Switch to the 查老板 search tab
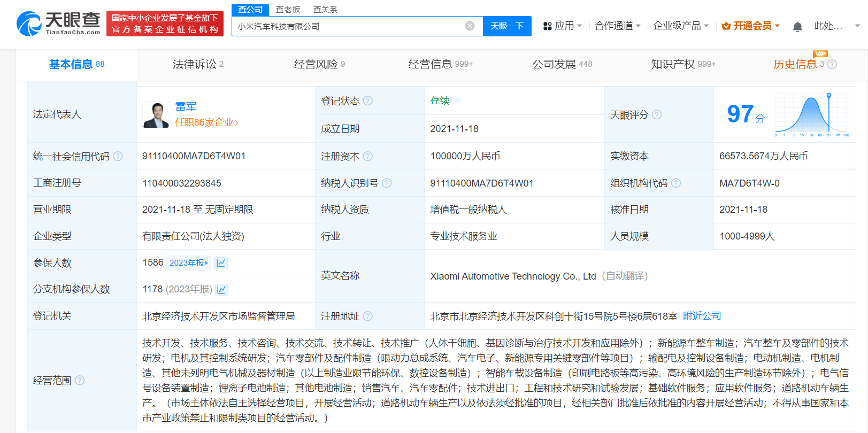868x433 pixels. [x=288, y=9]
